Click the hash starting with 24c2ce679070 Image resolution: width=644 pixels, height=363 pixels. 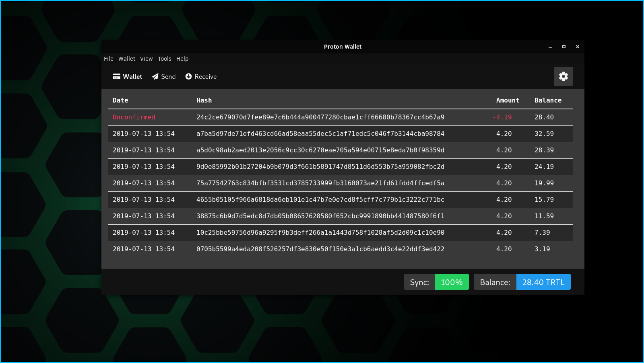(x=320, y=117)
